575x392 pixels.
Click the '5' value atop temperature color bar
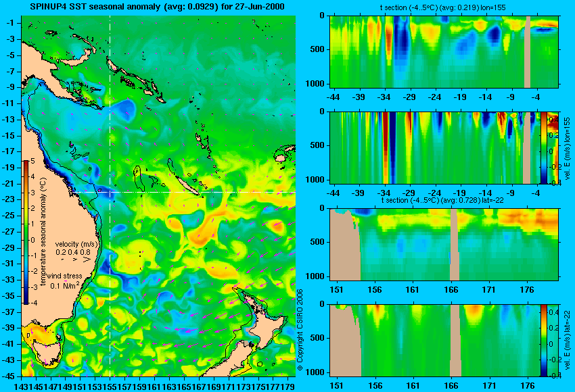[x=32, y=162]
